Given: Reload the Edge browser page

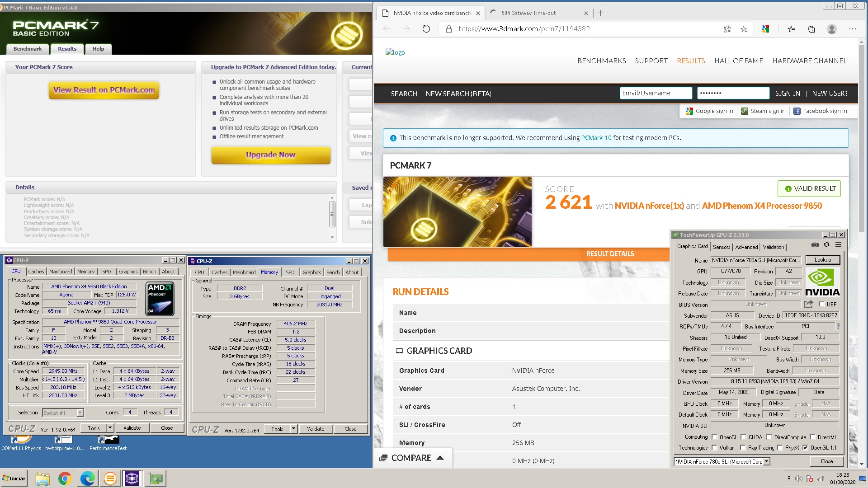Looking at the screenshot, I should tap(426, 29).
